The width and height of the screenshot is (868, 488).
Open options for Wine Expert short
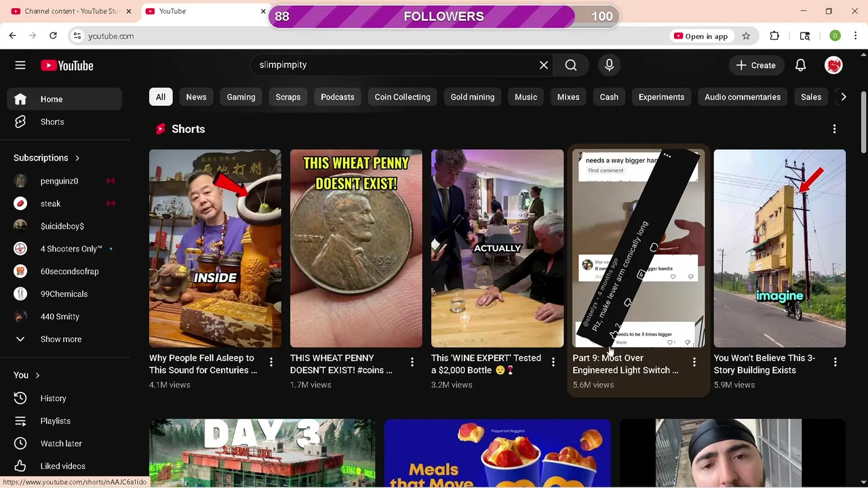(x=553, y=363)
